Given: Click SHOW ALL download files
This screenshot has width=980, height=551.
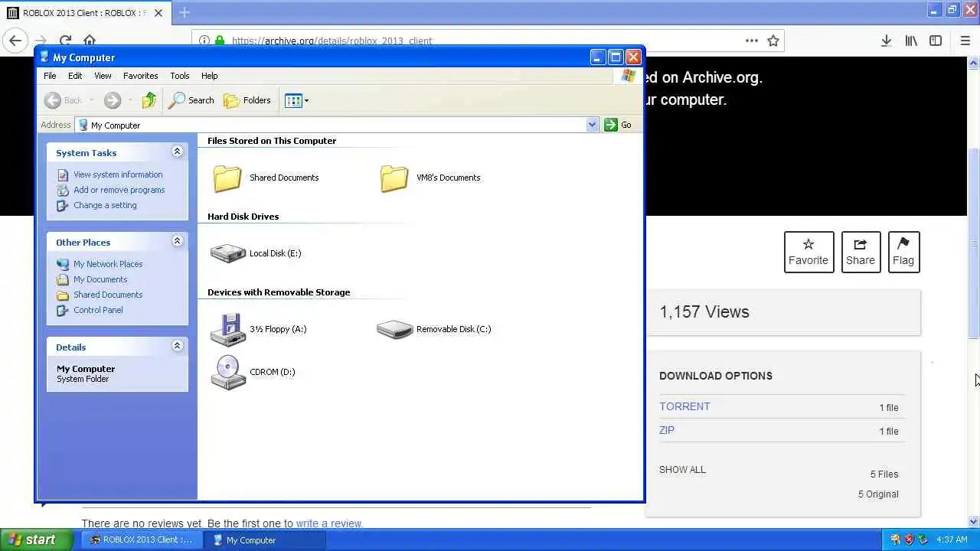Looking at the screenshot, I should coord(682,469).
